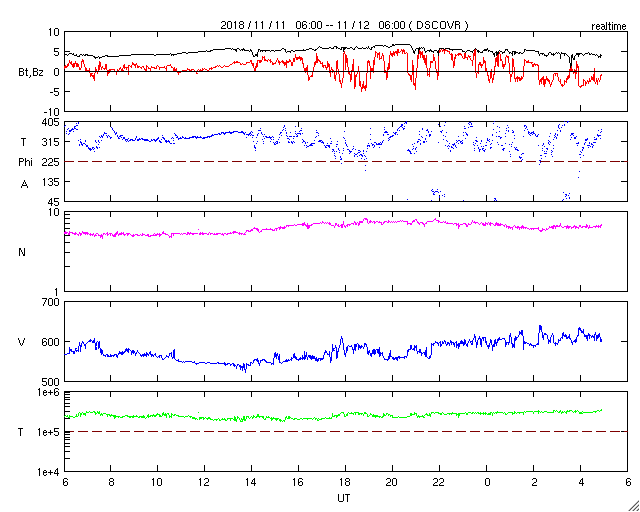Image resolution: width=640 pixels, height=512 pixels.
Task: Click the "UT" time axis label
Action: [344, 498]
